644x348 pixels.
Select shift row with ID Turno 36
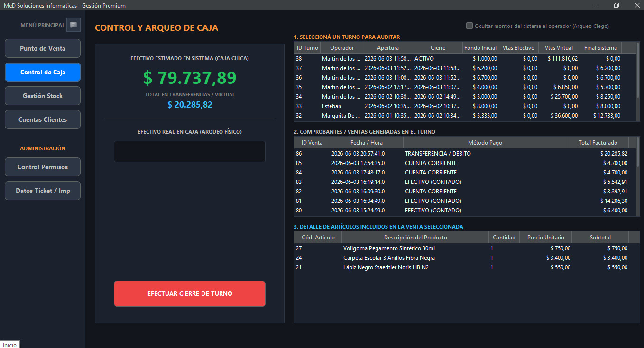click(465, 78)
